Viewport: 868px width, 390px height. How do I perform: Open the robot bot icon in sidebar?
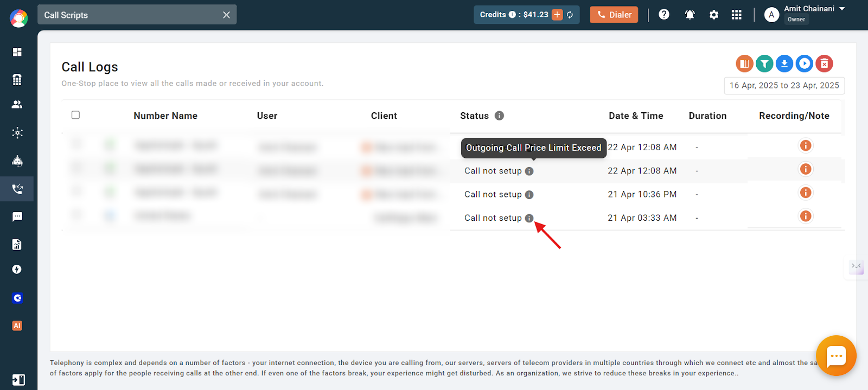(17, 161)
